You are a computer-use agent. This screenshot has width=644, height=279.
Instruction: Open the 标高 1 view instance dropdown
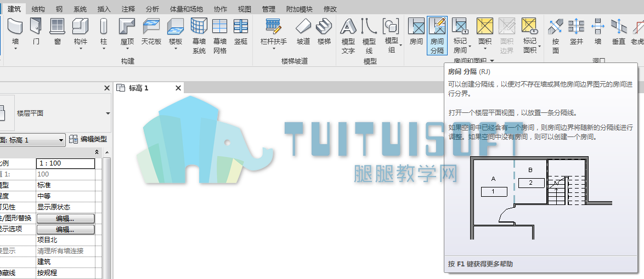pyautogui.click(x=61, y=140)
